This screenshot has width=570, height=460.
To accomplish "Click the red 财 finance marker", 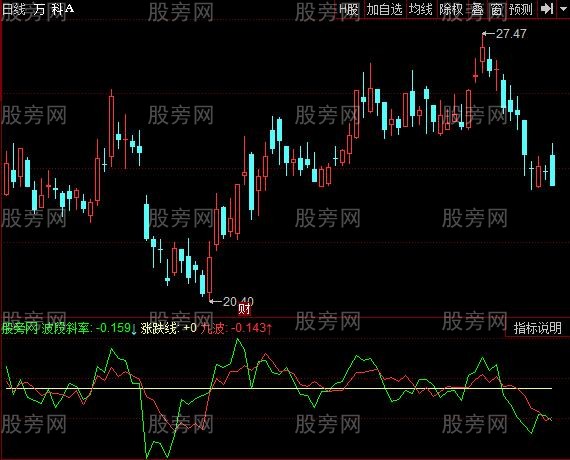I will [x=244, y=309].
